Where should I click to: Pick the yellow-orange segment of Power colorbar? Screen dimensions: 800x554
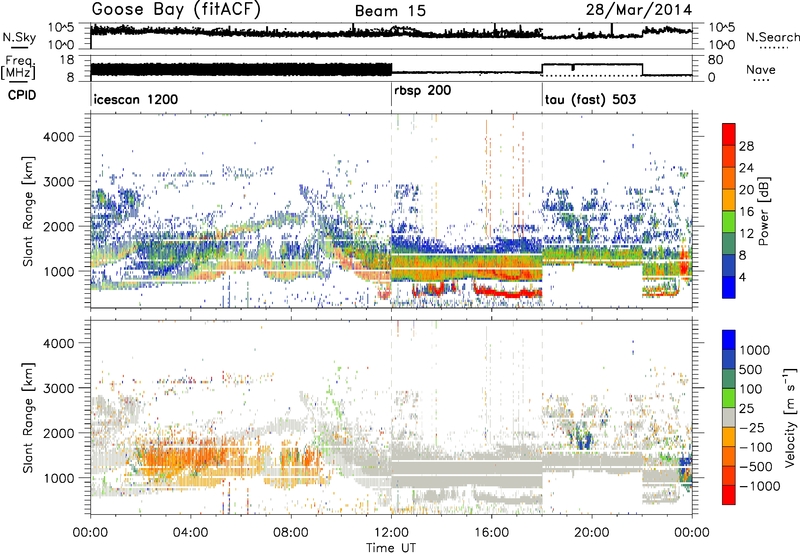729,200
